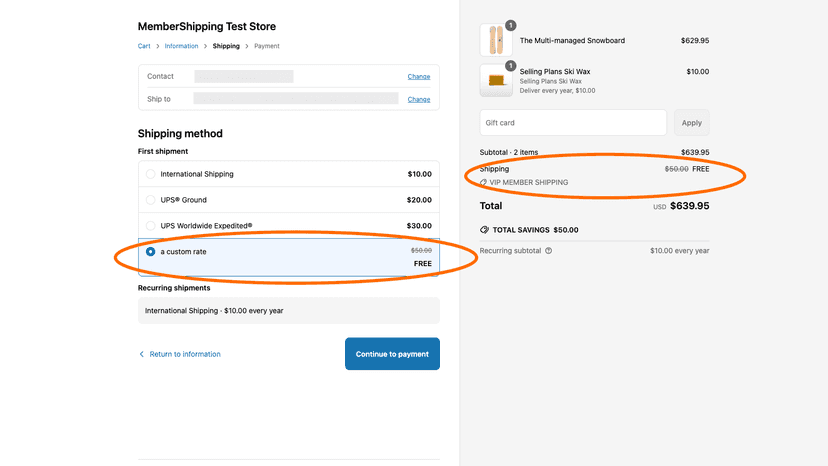Click the ski wax quantity badge

[x=510, y=66]
